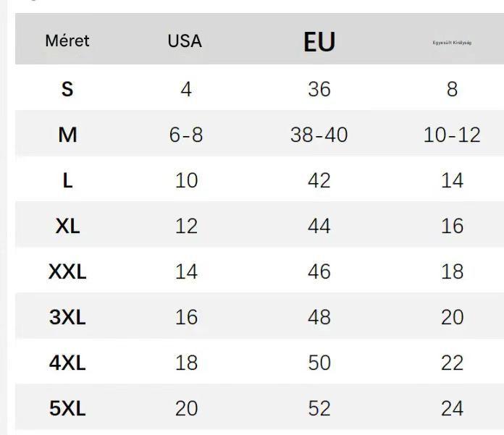The height and width of the screenshot is (435, 504).
Task: Click the Méret column header
Action: [67, 41]
